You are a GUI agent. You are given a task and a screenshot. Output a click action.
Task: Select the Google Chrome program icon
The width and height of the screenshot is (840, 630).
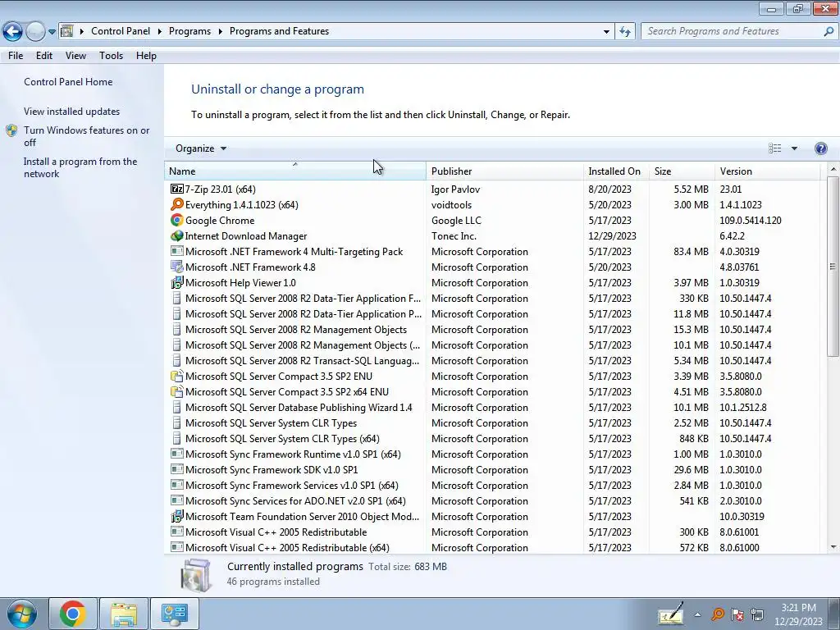pyautogui.click(x=177, y=220)
